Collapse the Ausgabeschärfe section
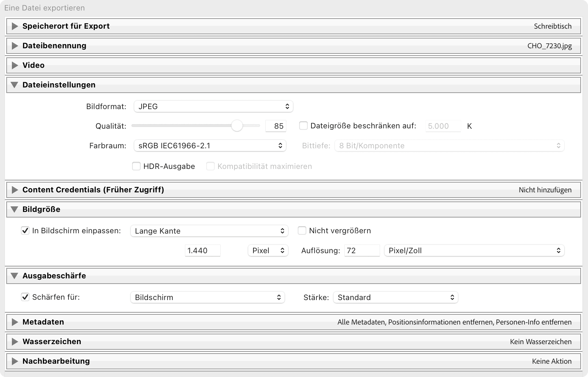The height and width of the screenshot is (377, 588). pyautogui.click(x=14, y=276)
